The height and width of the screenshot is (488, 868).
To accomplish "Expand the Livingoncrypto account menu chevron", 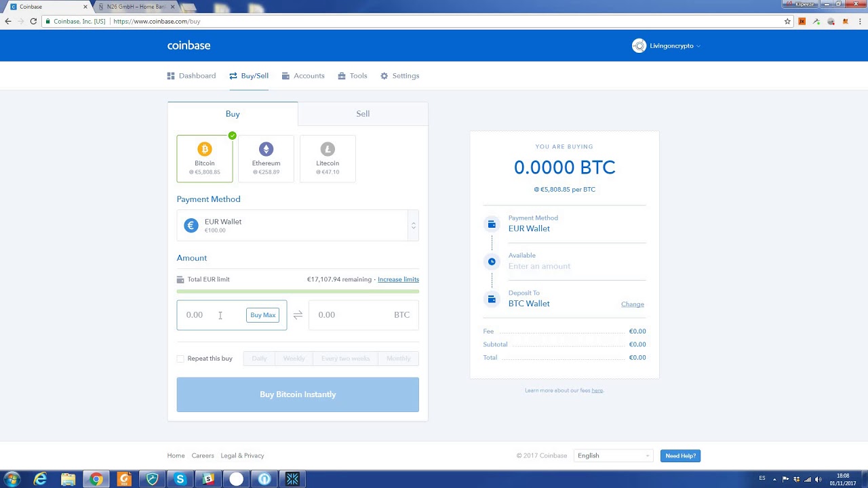I will click(x=698, y=46).
